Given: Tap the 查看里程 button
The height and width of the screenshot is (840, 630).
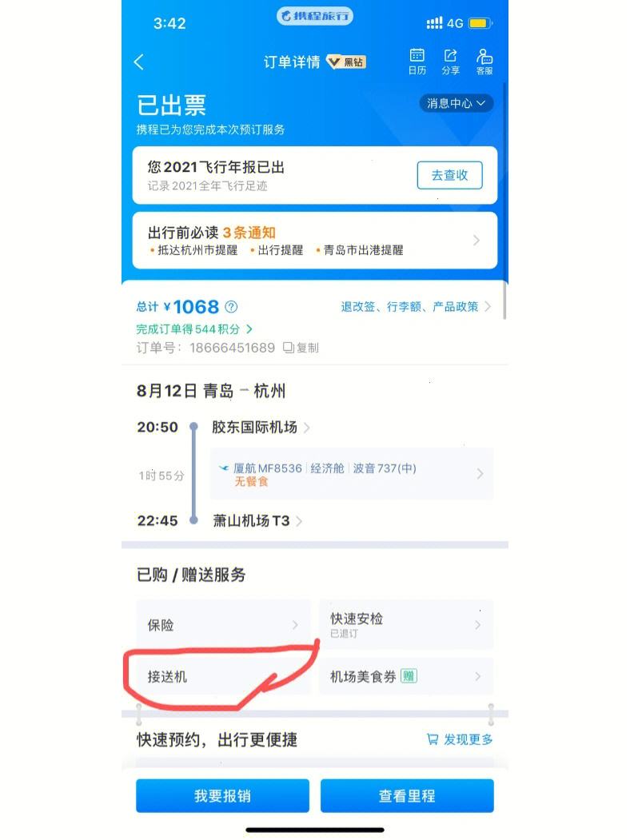Looking at the screenshot, I should (407, 795).
